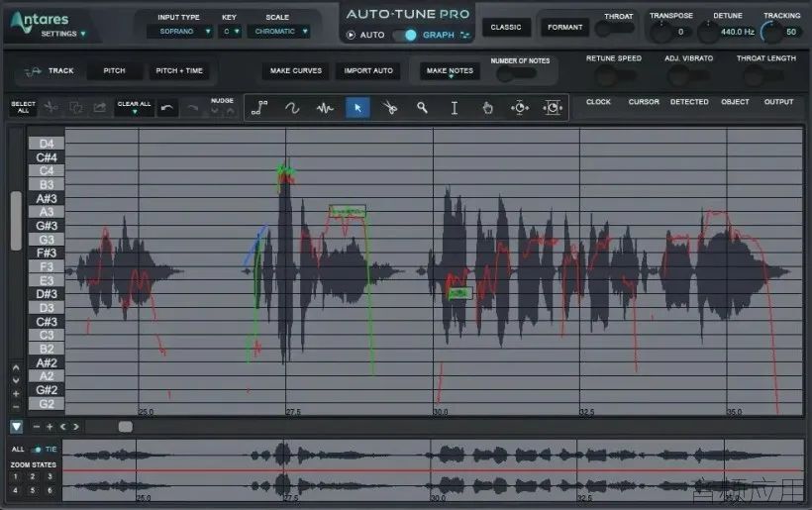
Task: Click the Retune Speed knob
Action: click(x=605, y=77)
